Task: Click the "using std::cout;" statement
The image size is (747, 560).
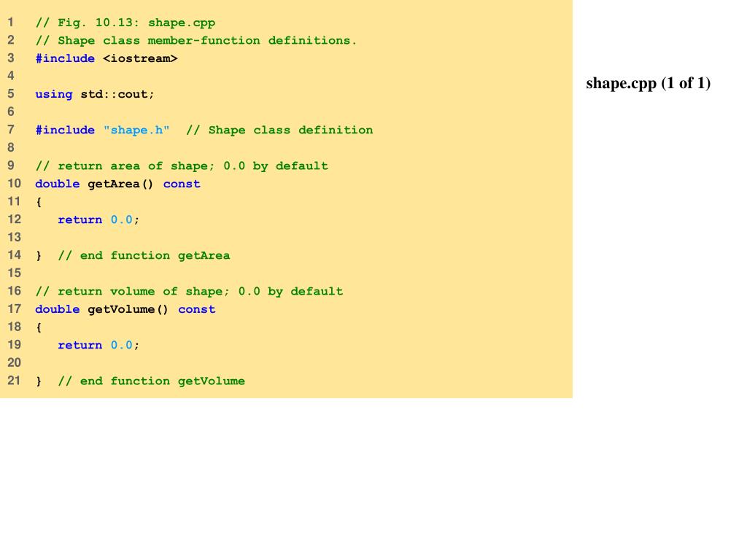Action: 95,94
